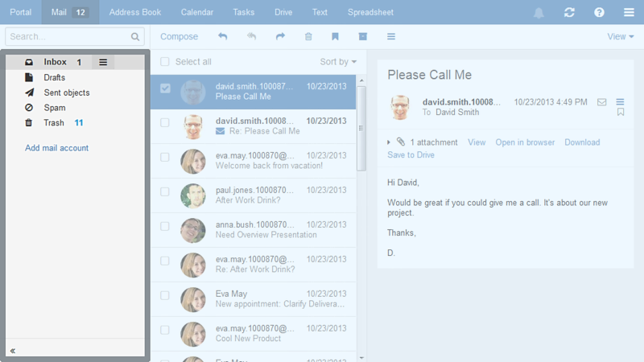Click the mail list scroll-down arrow
Image resolution: width=644 pixels, height=362 pixels.
361,358
